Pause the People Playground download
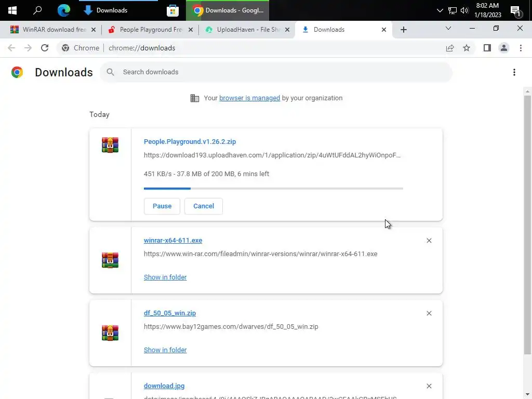This screenshot has height=399, width=532. tap(162, 206)
